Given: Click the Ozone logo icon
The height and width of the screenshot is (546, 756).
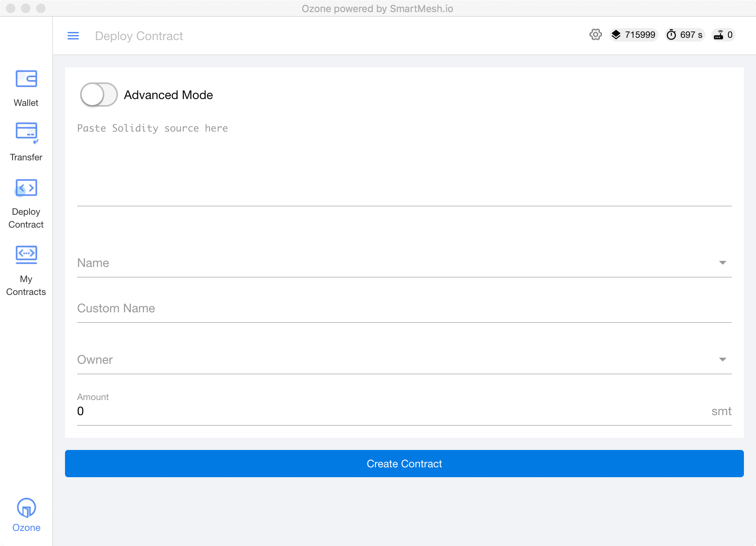Looking at the screenshot, I should [x=26, y=507].
